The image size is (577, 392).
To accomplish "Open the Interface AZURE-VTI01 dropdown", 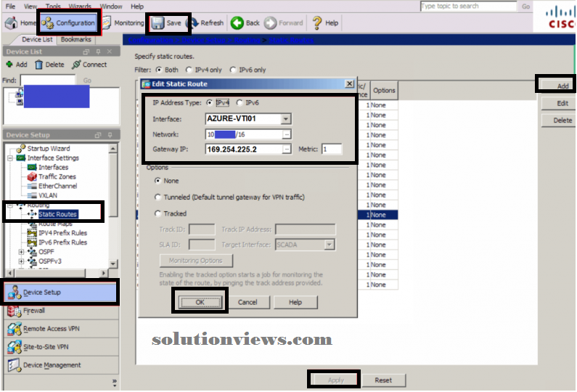I will [x=286, y=119].
